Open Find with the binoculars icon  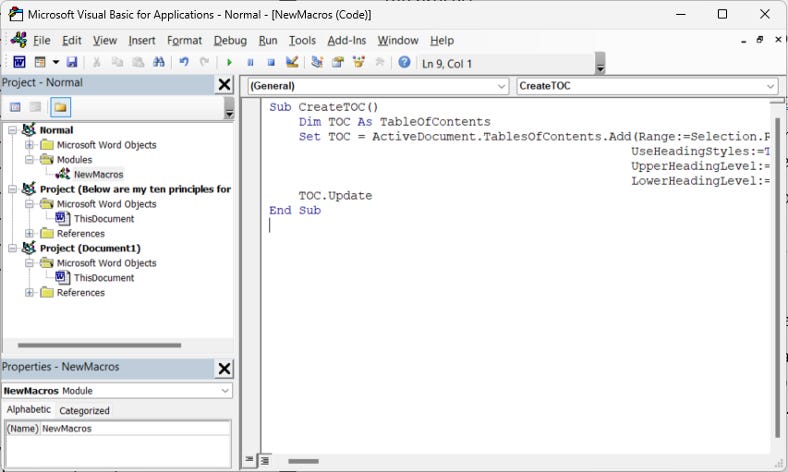(x=159, y=62)
